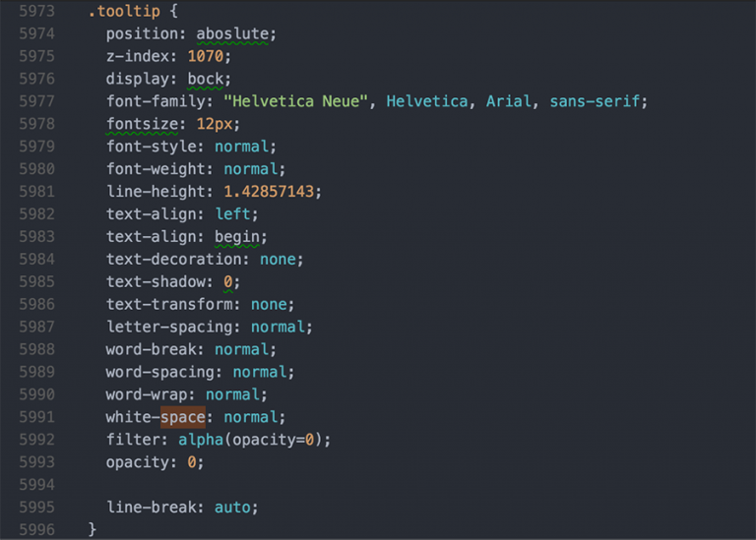Click the empty line 5994

295,485
